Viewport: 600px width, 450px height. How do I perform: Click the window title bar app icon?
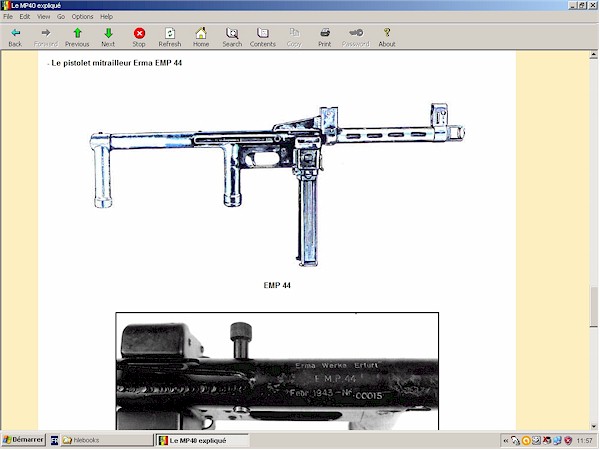[x=5, y=5]
